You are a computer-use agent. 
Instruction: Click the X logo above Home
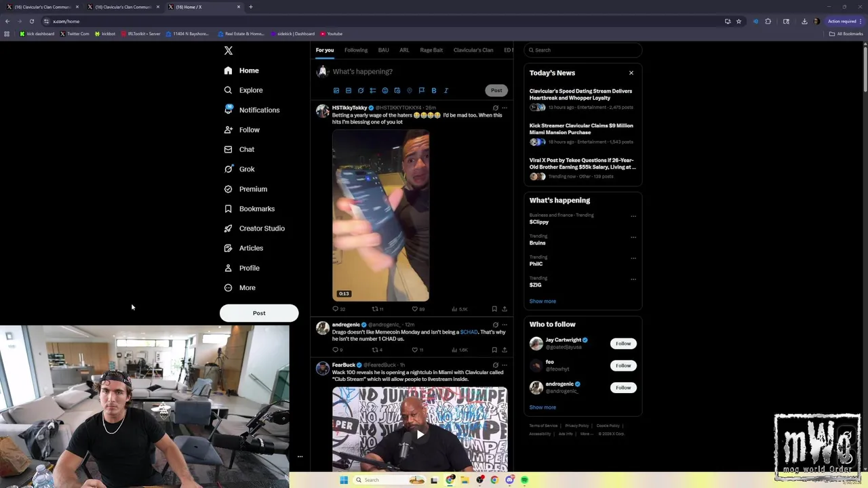click(229, 51)
